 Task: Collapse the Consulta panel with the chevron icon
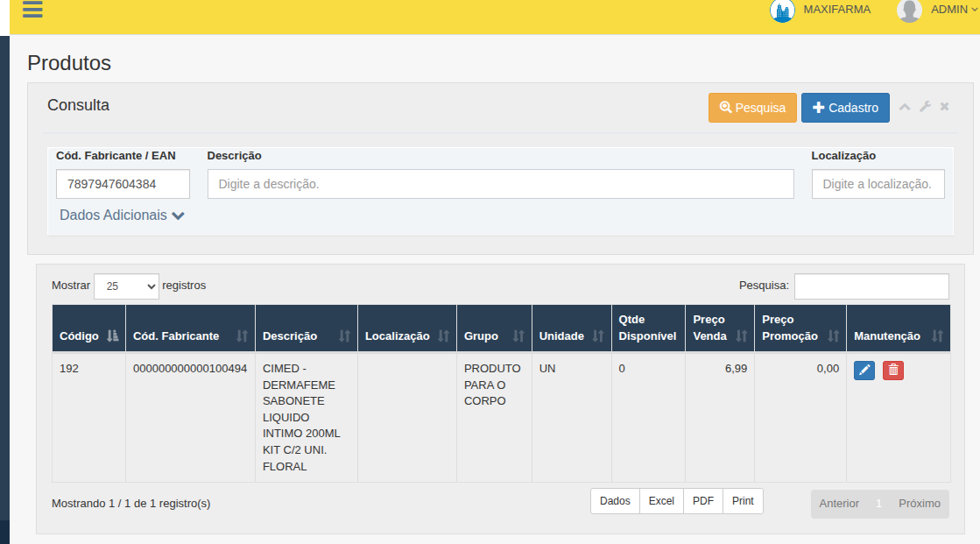pos(905,107)
